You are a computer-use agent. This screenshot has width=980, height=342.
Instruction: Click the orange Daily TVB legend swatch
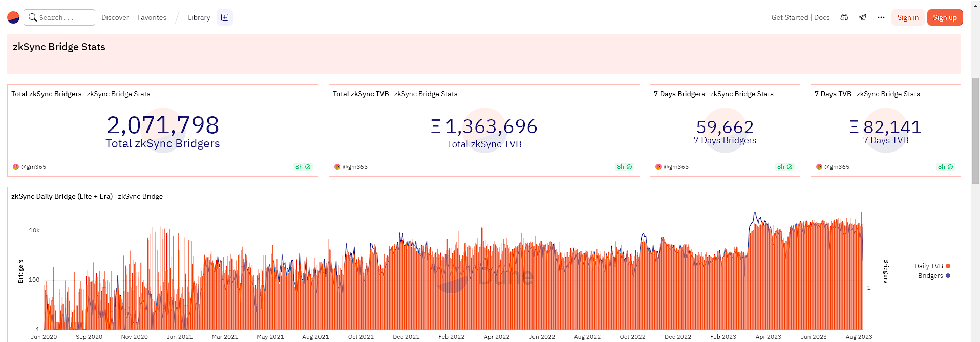pos(948,266)
